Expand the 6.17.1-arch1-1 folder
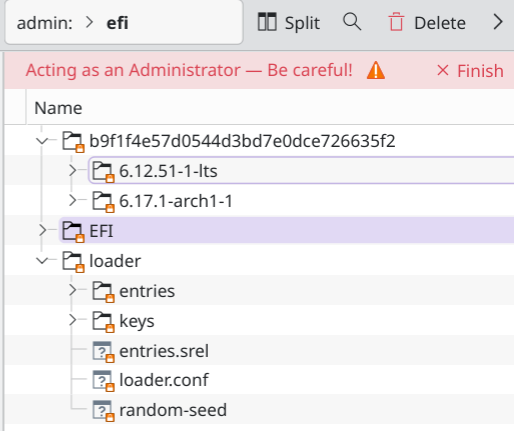514x431 pixels. [72, 200]
